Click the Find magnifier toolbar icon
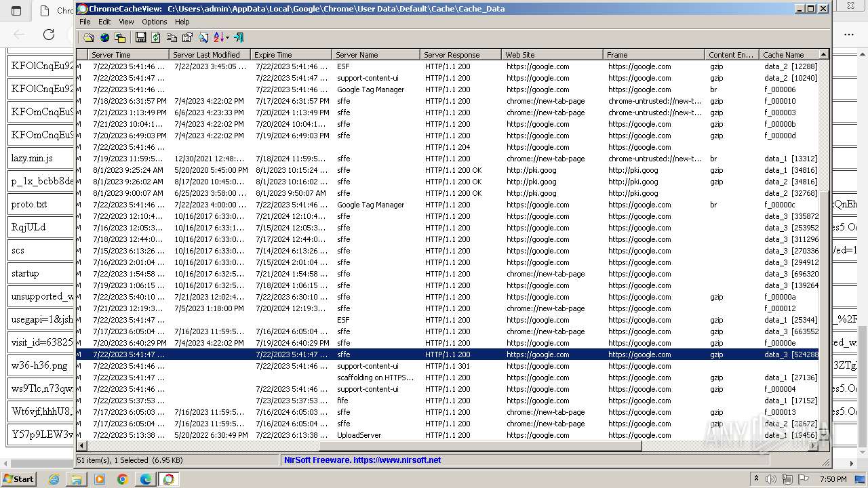 (203, 37)
